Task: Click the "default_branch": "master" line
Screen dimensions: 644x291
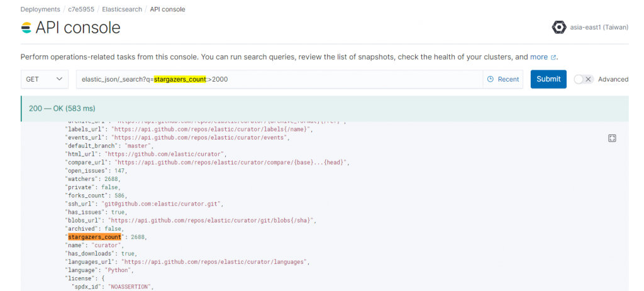Action: click(109, 146)
